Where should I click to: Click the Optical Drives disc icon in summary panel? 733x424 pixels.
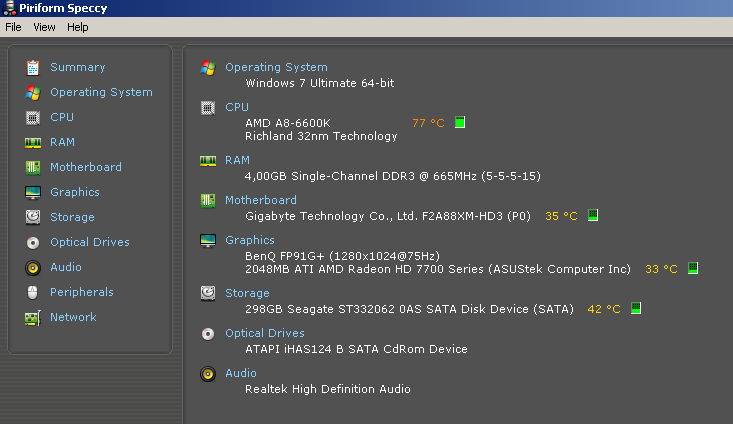208,334
